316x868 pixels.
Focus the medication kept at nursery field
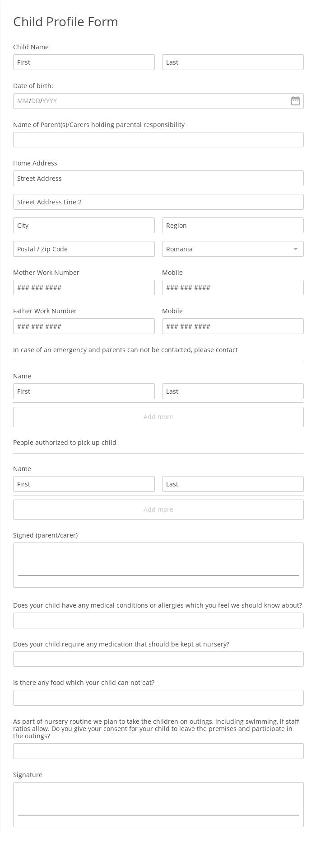coord(158,659)
